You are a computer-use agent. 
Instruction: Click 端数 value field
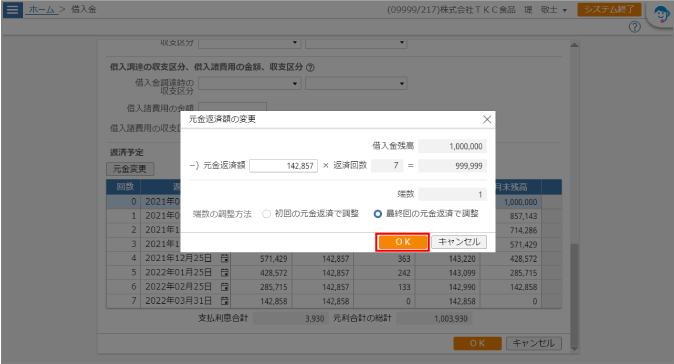pos(452,194)
